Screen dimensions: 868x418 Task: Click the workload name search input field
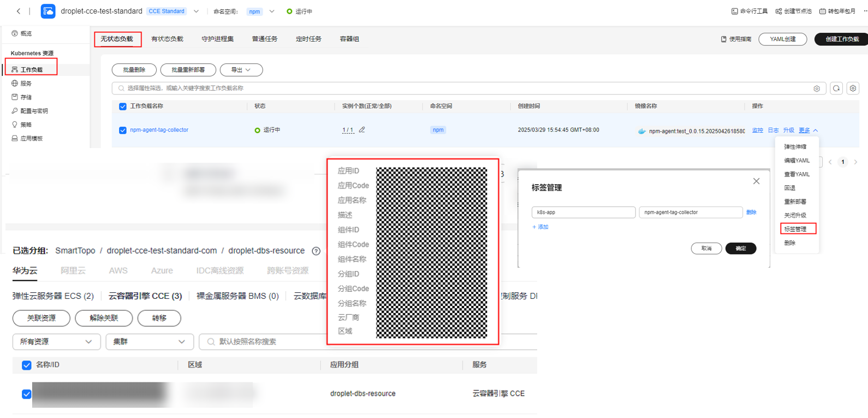point(464,89)
